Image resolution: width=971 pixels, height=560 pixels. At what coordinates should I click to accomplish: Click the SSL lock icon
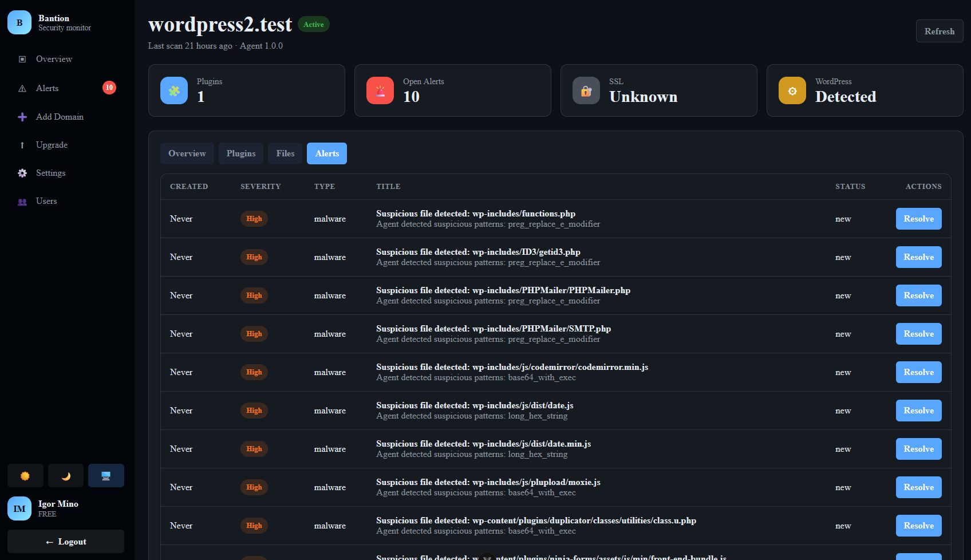click(586, 90)
